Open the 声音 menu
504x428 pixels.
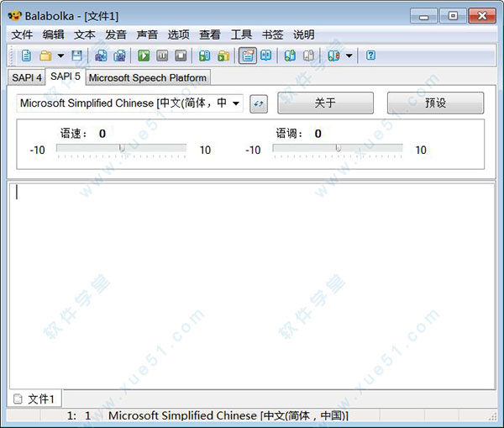(x=147, y=34)
